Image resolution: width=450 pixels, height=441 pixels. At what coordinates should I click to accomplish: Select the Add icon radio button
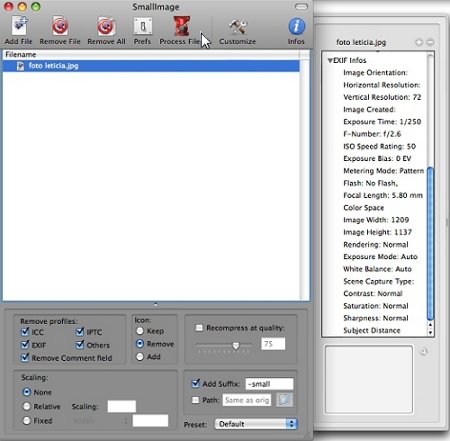140,357
